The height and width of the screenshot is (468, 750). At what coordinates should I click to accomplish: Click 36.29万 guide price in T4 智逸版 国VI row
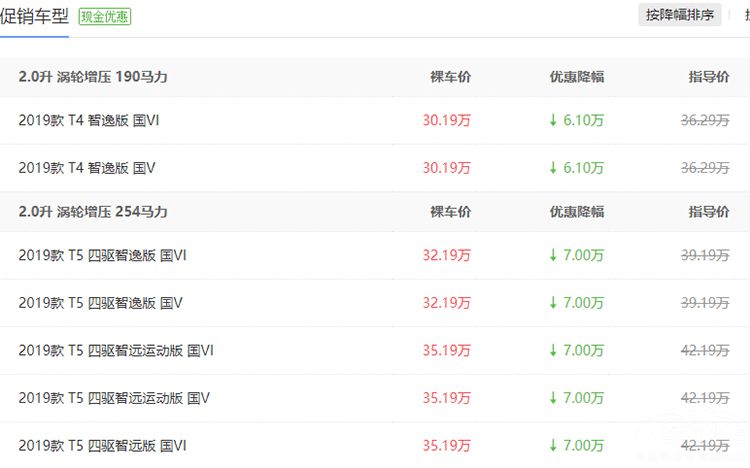click(x=705, y=120)
